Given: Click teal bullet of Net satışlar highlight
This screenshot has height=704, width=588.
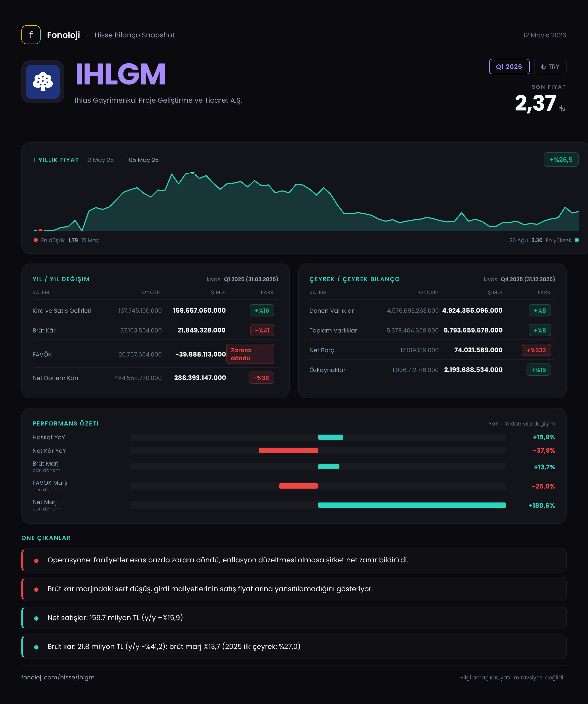Looking at the screenshot, I should (x=36, y=618).
